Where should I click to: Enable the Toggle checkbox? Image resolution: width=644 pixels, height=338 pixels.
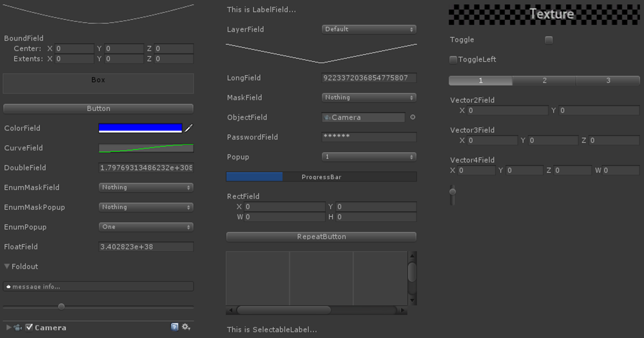pyautogui.click(x=548, y=40)
